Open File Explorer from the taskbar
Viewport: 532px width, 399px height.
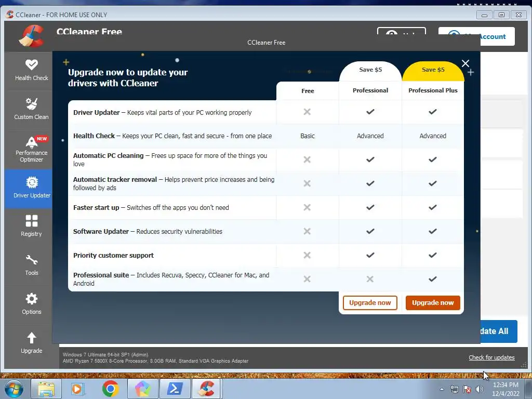46,389
